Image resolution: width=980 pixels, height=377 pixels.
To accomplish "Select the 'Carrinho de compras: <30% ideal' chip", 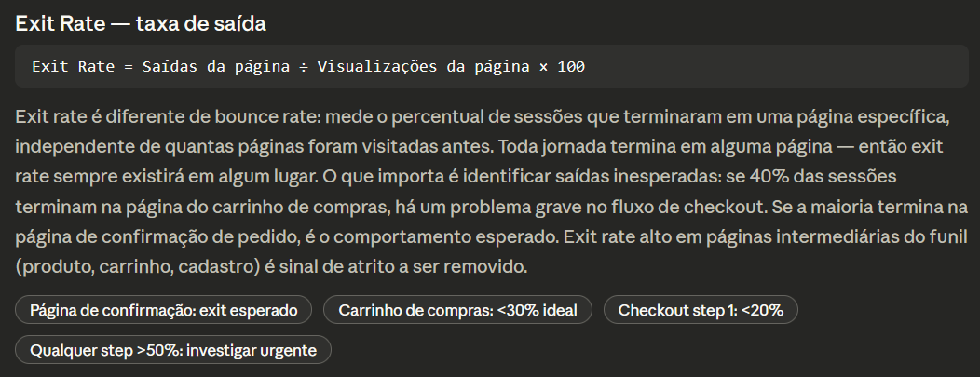I will (457, 310).
